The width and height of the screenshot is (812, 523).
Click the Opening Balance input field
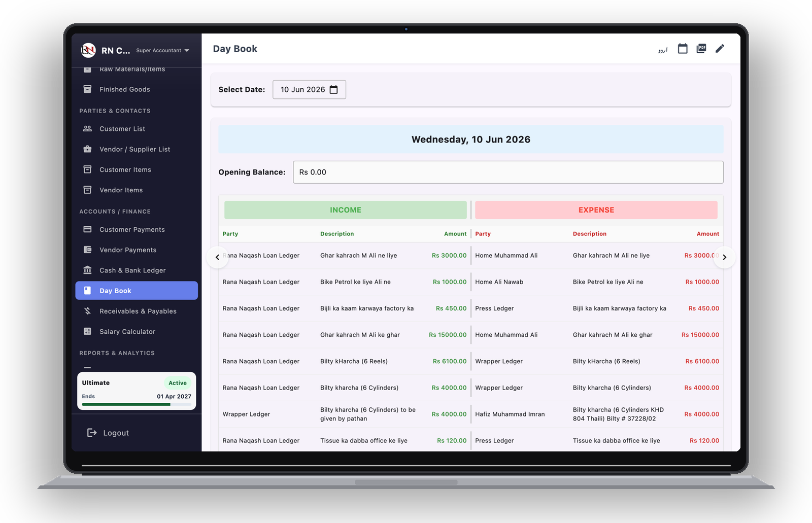click(x=508, y=172)
